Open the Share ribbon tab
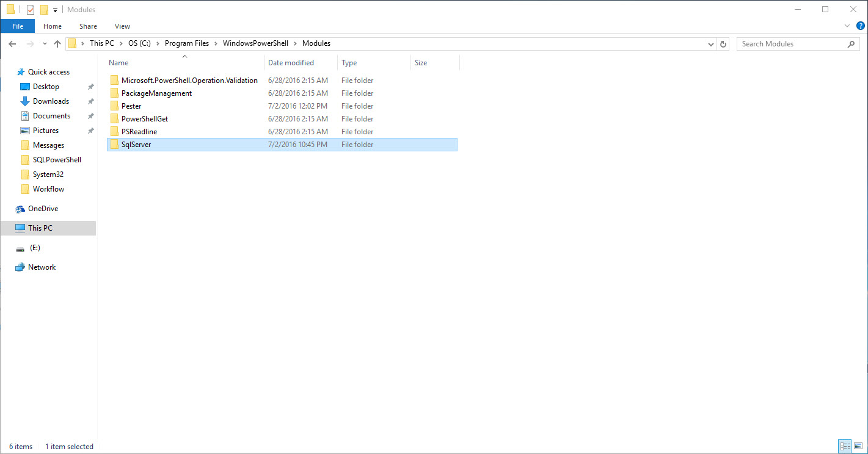The image size is (868, 454). click(88, 26)
